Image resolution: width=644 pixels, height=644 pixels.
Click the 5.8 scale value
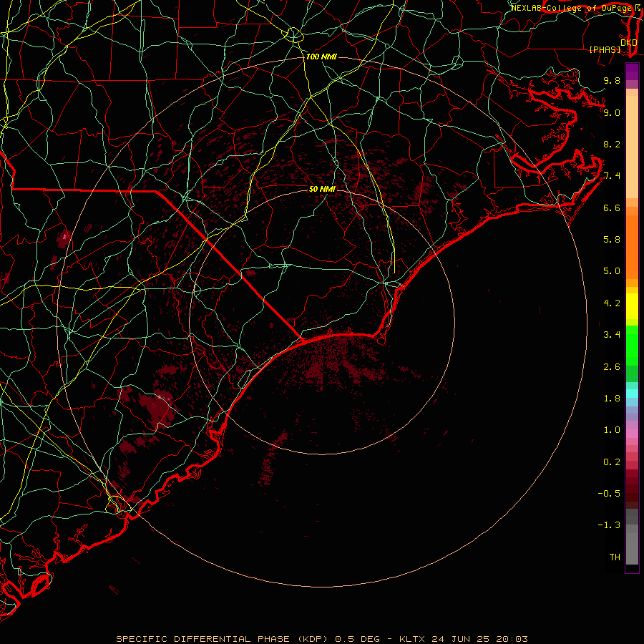[x=612, y=239]
